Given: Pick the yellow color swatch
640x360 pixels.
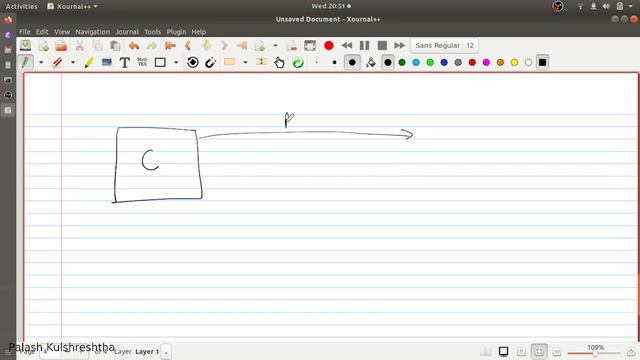Looking at the screenshot, I should [x=514, y=62].
